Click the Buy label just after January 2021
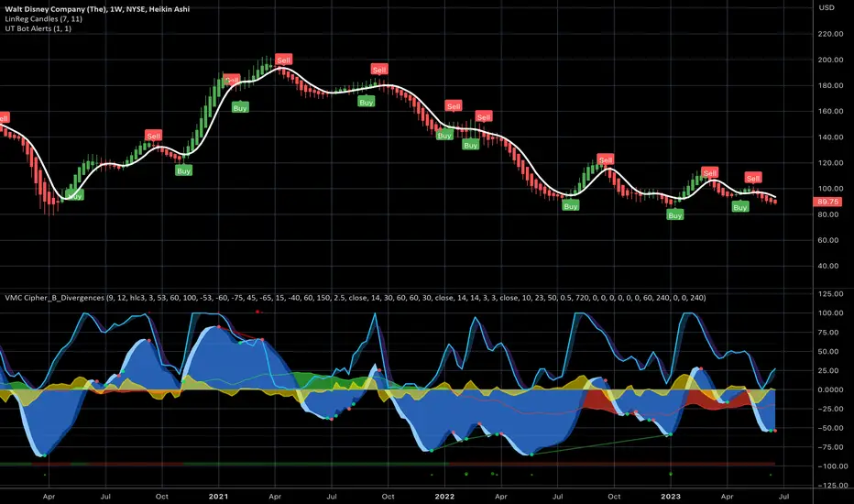 [240, 107]
